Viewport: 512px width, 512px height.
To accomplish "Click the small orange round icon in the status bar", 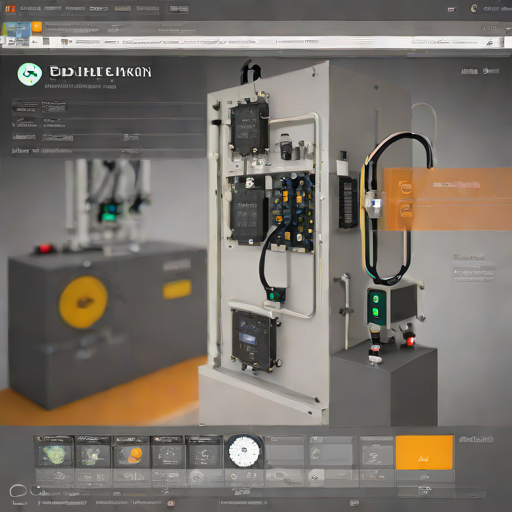I will point(171,503).
